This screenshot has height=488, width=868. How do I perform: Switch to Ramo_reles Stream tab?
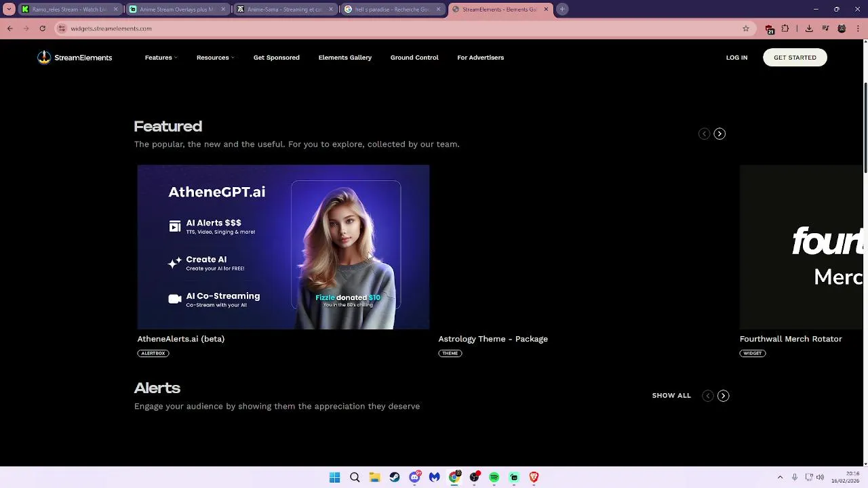coord(70,9)
